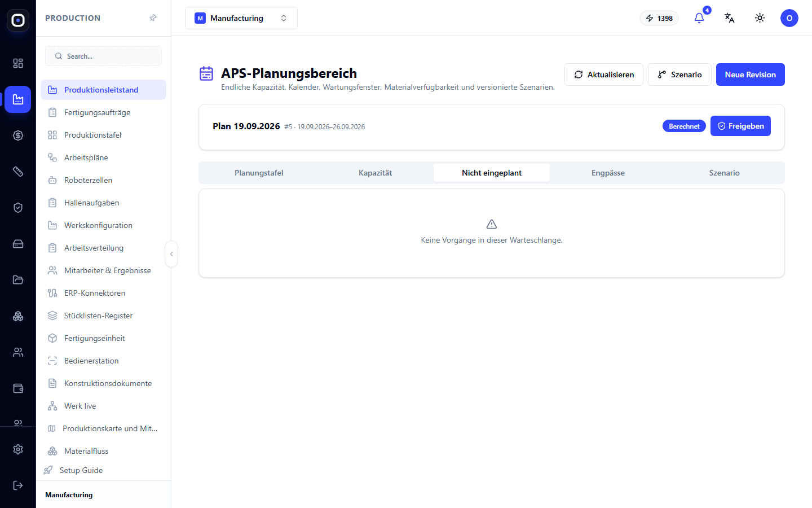Switch to the Planungstafel tab
Screen dimensions: 812x508
(259, 173)
